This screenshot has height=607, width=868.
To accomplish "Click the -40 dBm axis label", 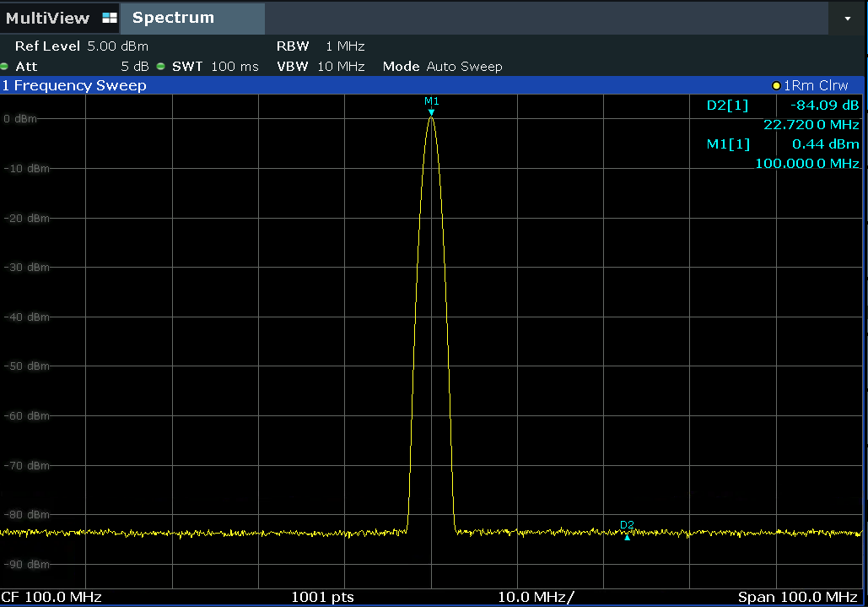I will pyautogui.click(x=26, y=317).
